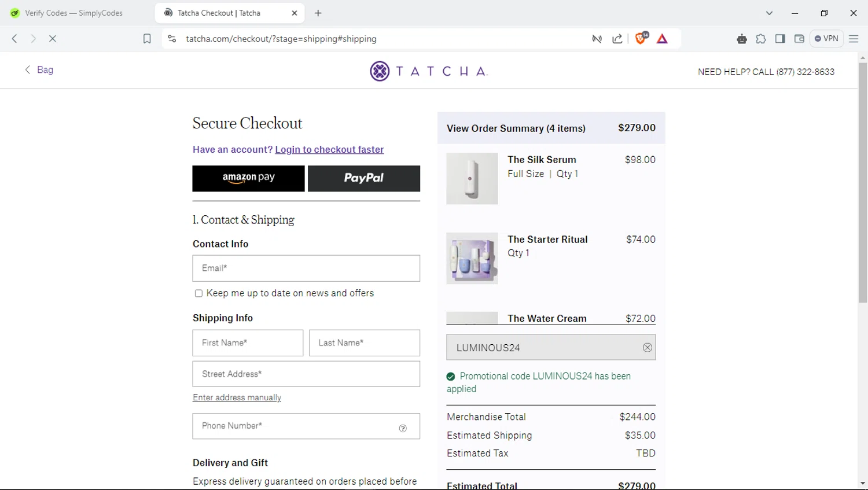Image resolution: width=868 pixels, height=490 pixels.
Task: Click the First Name field
Action: [x=248, y=343]
